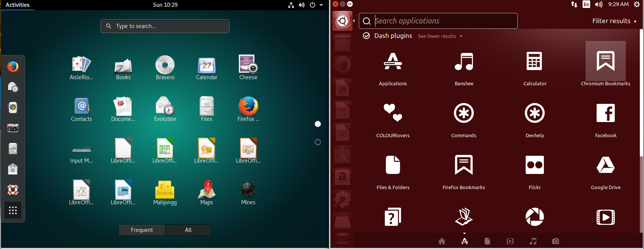
Task: Open Chromium Bookmarks plugin in the dash
Action: coord(606,61)
